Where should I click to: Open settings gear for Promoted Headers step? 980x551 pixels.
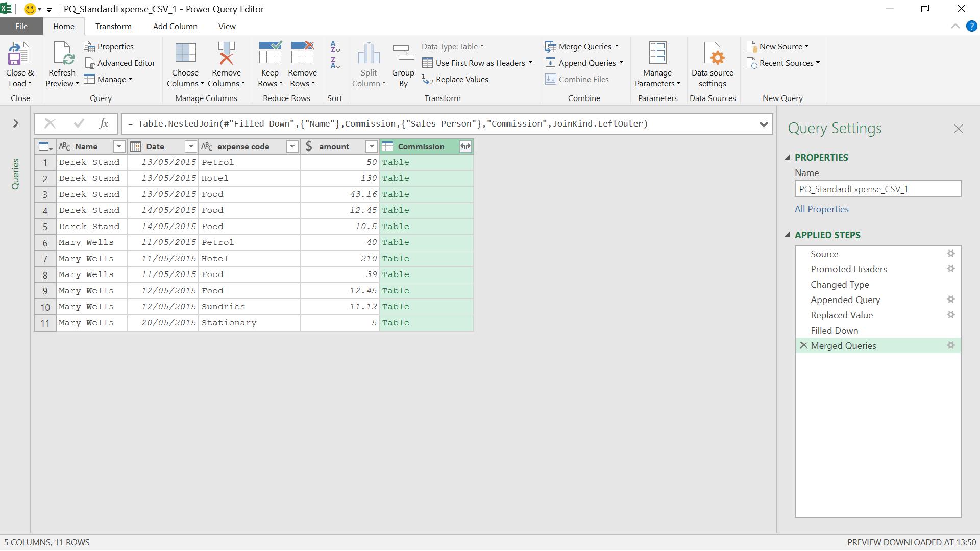coord(950,269)
